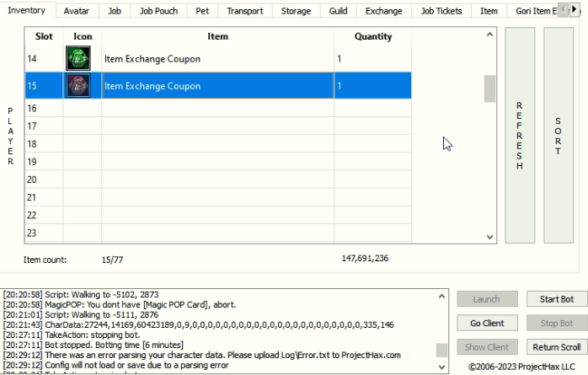This screenshot has height=375, width=588.
Task: Open the Job Tickets tab
Action: point(441,11)
